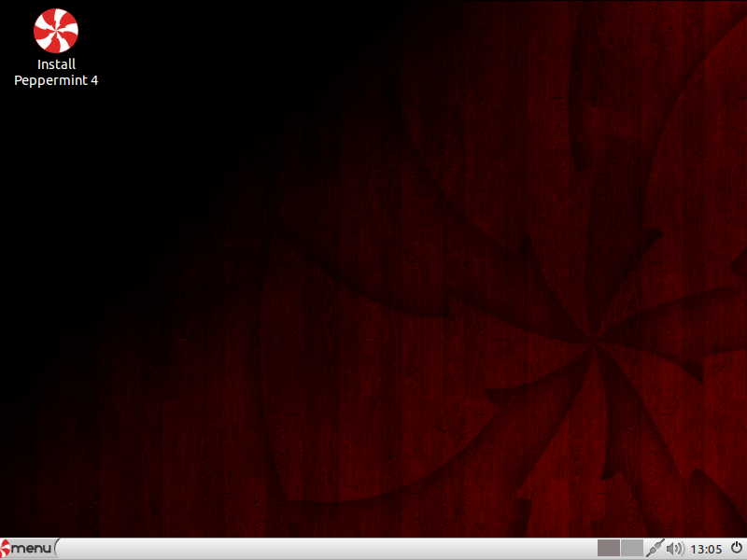Image resolution: width=747 pixels, height=560 pixels.
Task: Select the Install Peppermint 4 desktop icon
Action: (x=56, y=30)
